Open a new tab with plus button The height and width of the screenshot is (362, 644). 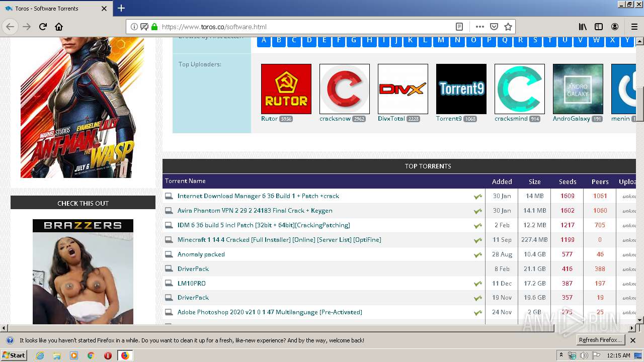pos(121,8)
